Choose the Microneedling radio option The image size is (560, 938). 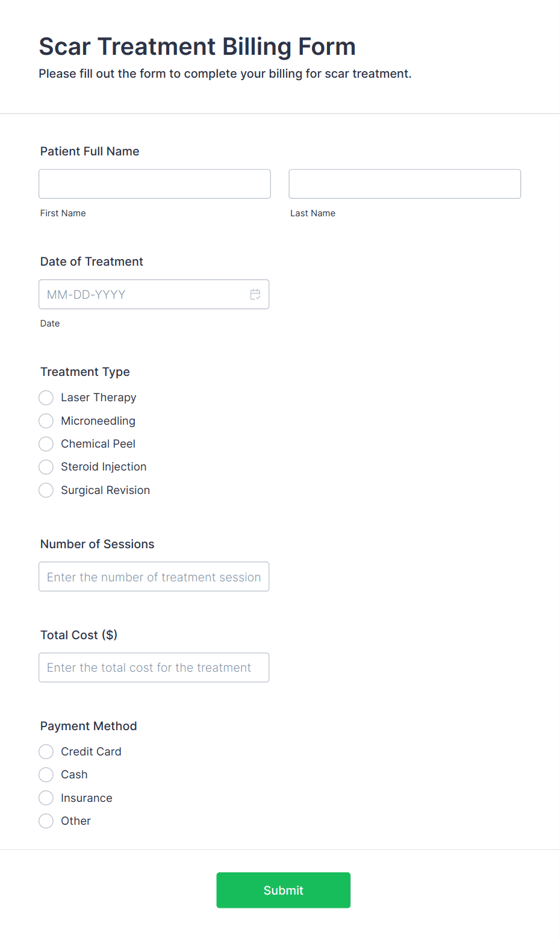coord(46,421)
